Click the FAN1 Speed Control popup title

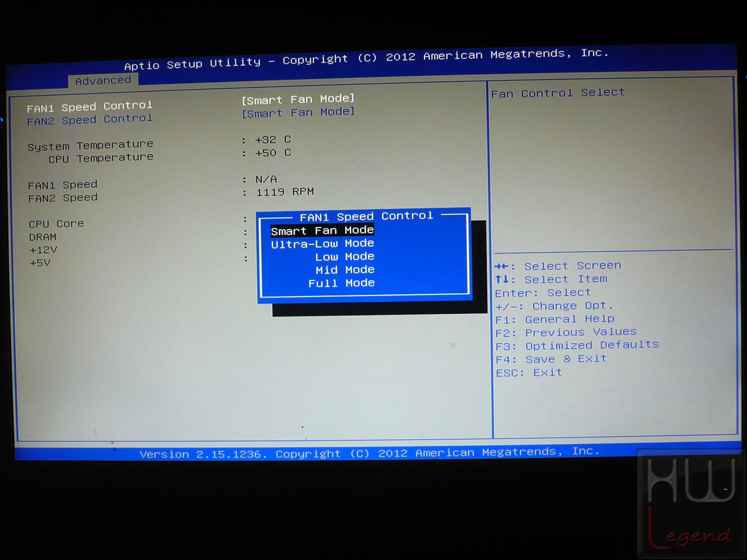366,216
